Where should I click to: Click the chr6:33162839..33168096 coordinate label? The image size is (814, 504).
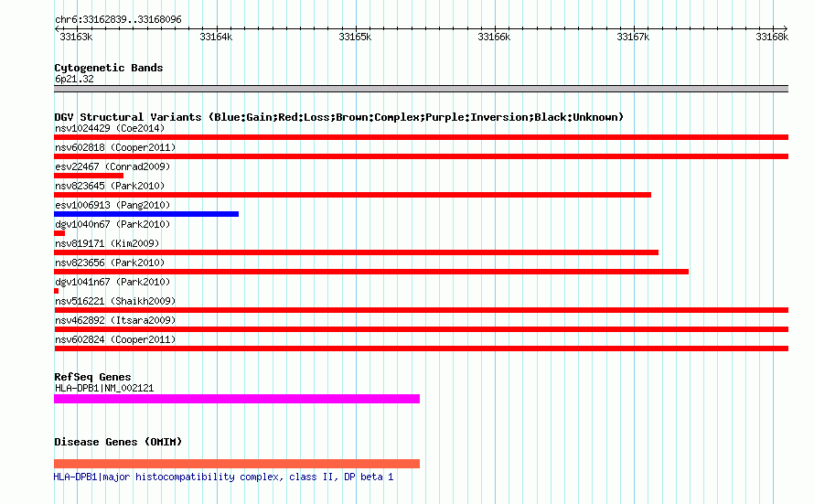pos(118,20)
